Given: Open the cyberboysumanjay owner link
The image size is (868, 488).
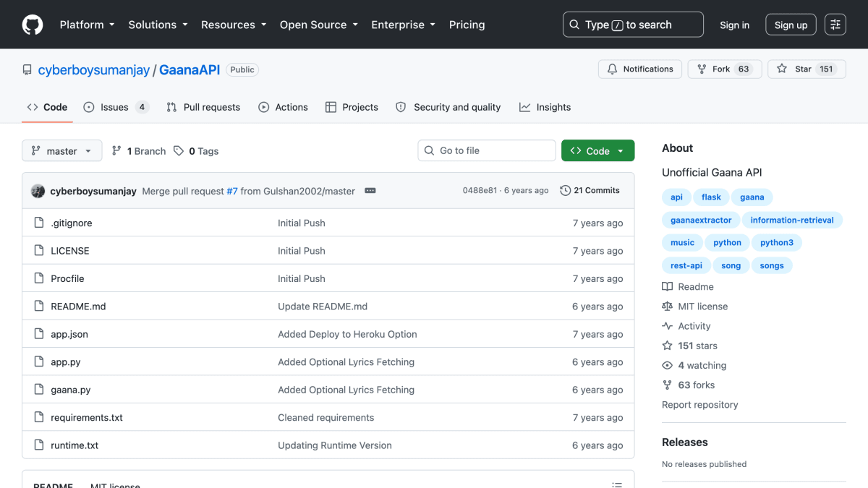Looking at the screenshot, I should click(94, 70).
